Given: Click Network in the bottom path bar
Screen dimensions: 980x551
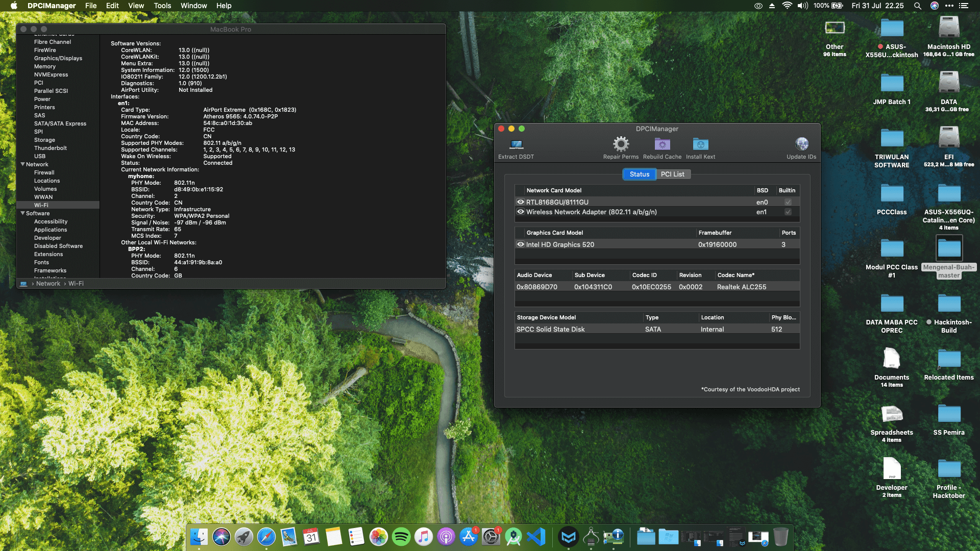Looking at the screenshot, I should point(48,284).
